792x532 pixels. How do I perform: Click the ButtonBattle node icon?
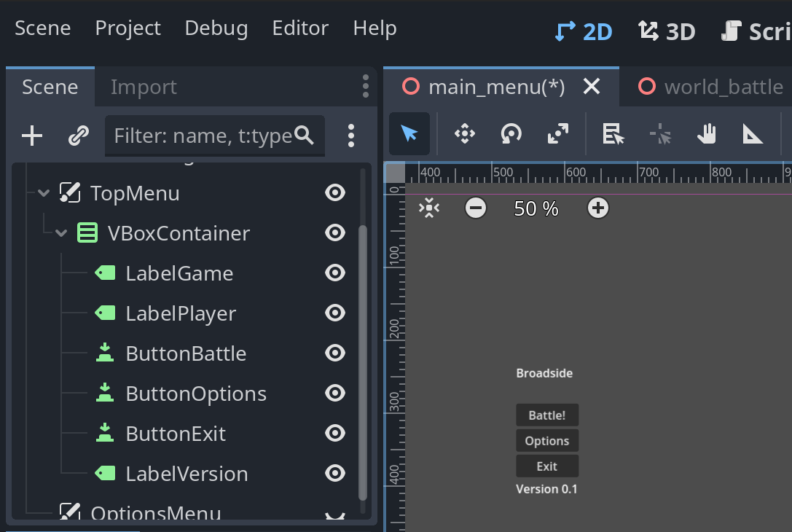coord(105,353)
